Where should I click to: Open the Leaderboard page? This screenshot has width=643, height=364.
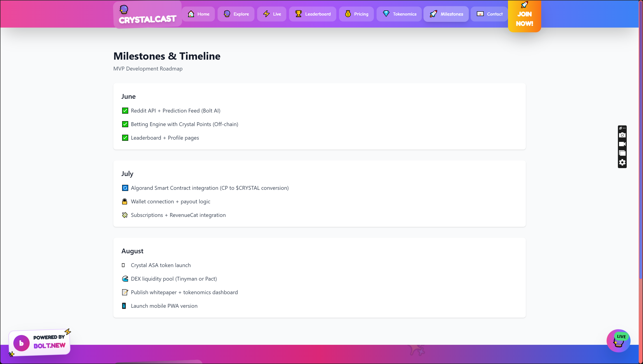(313, 14)
